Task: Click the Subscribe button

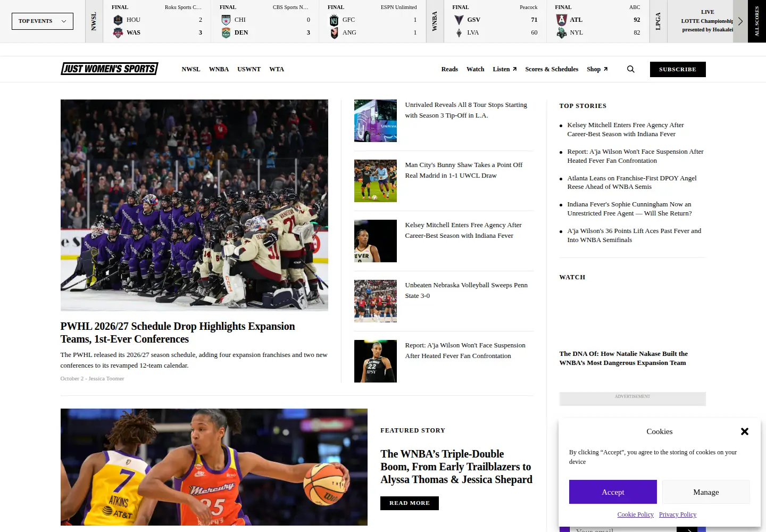Action: (678, 69)
